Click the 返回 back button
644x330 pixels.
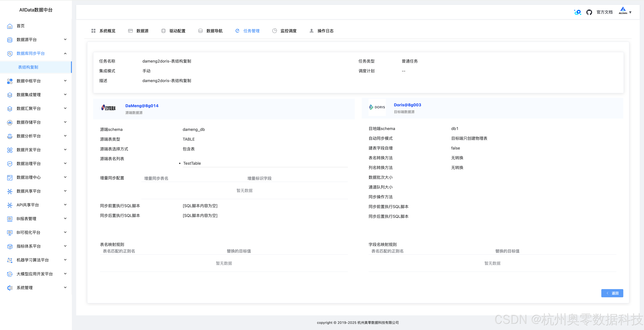(x=612, y=293)
